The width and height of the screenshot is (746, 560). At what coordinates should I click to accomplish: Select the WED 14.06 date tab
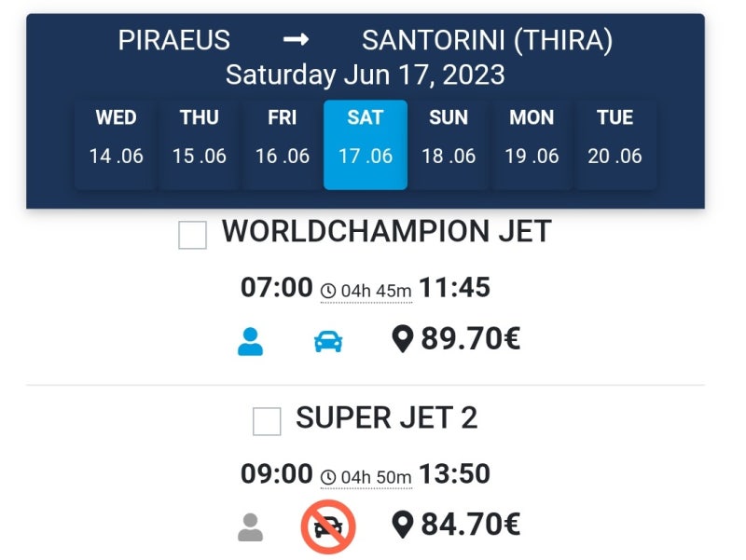coord(116,144)
